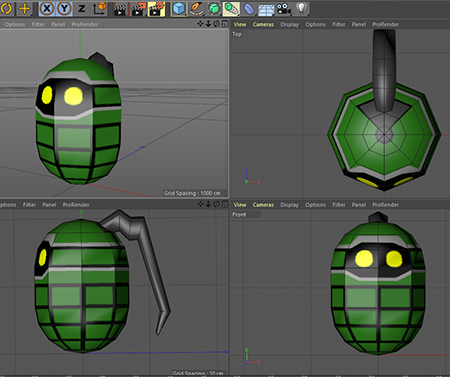Image resolution: width=450 pixels, height=377 pixels.
Task: Select the Spline Pen tool
Action: pyautogui.click(x=197, y=9)
